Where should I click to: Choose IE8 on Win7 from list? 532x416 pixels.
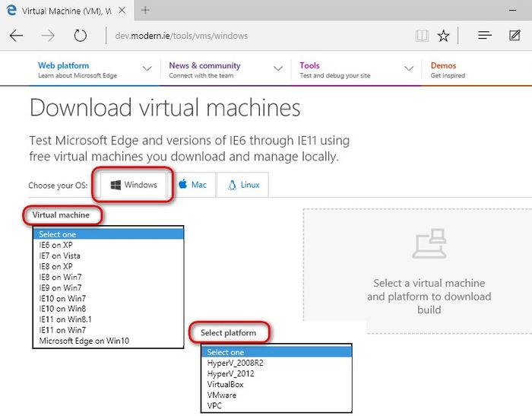pyautogui.click(x=62, y=278)
